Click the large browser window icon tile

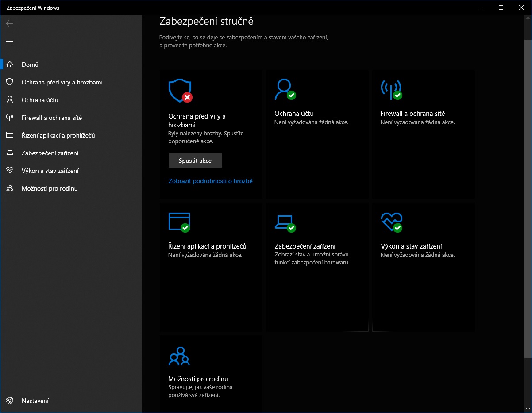pos(180,222)
